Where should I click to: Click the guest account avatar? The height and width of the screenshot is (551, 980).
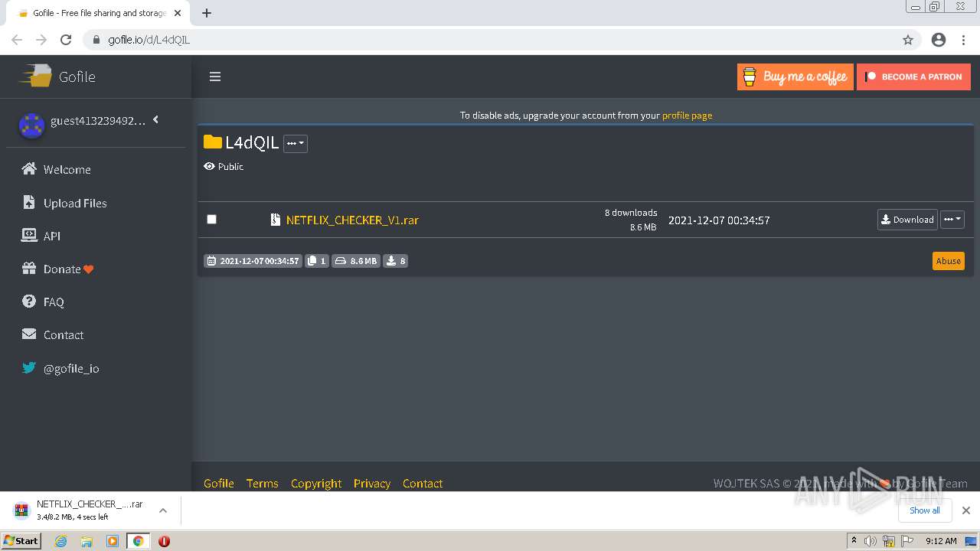tap(31, 126)
